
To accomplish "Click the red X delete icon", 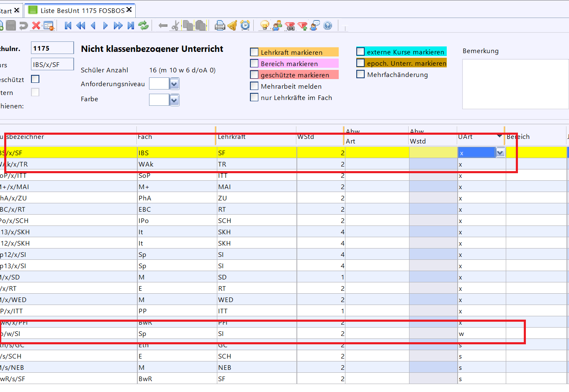I will pyautogui.click(x=36, y=26).
